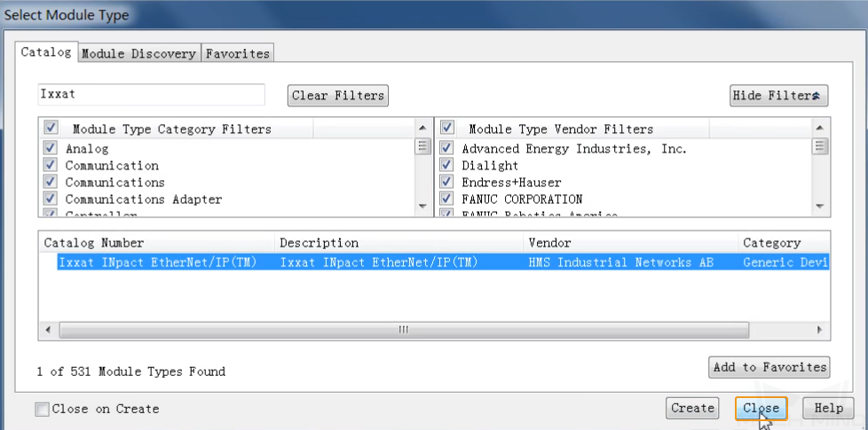Viewport: 868px width, 430px height.
Task: Toggle the Module Type Category Filters header checkbox
Action: click(51, 129)
